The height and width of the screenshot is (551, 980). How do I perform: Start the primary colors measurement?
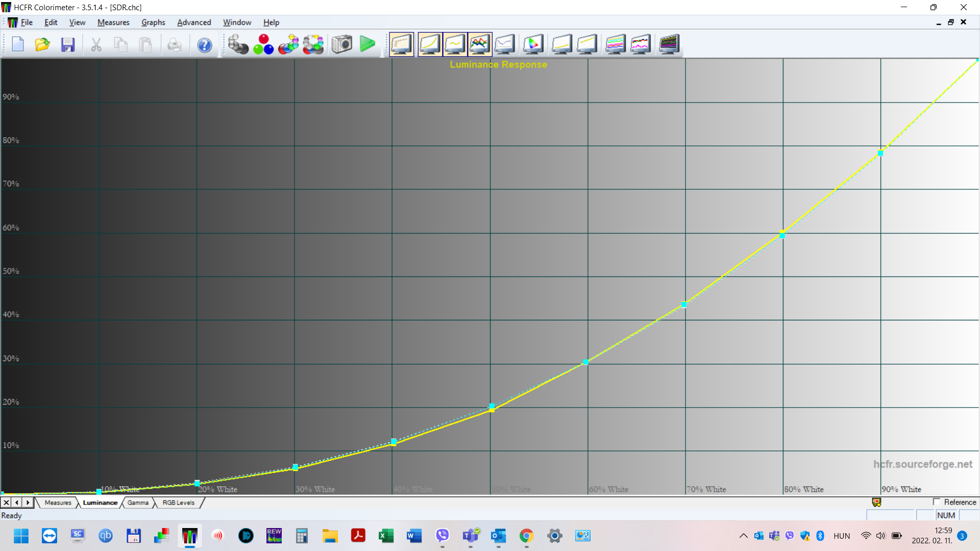click(263, 44)
